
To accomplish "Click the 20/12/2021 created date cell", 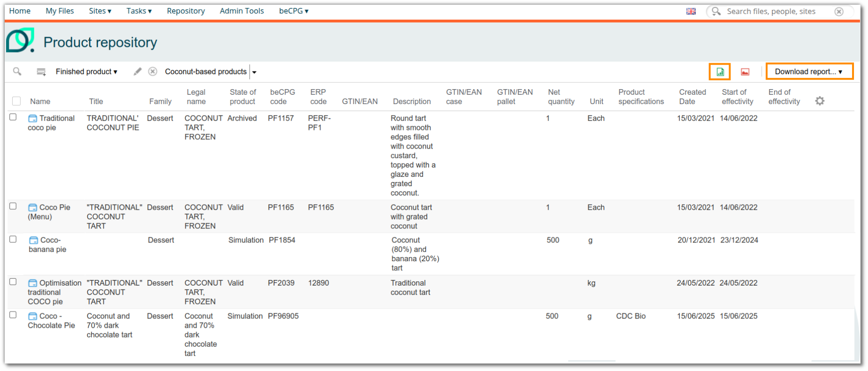I will [x=696, y=240].
